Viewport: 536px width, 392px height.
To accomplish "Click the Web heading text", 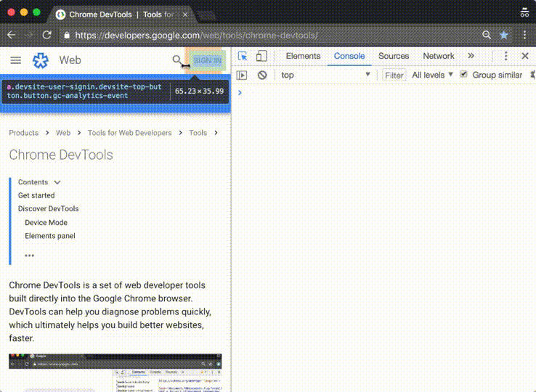I will 70,60.
